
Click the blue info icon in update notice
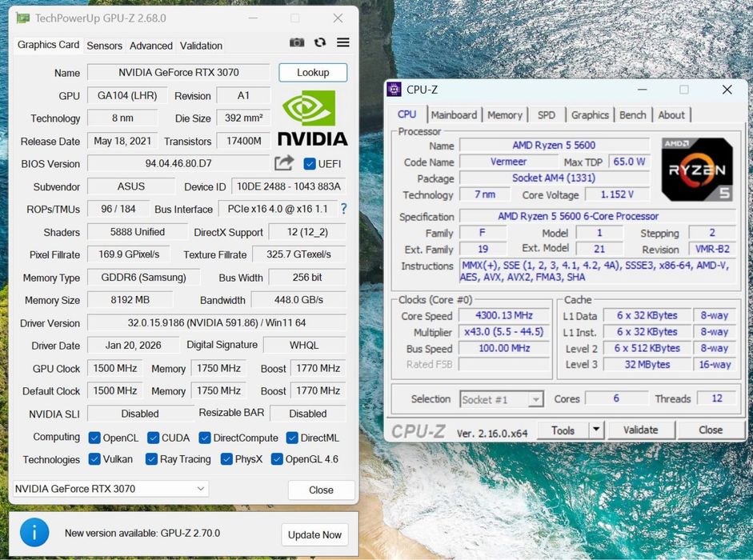point(34,532)
